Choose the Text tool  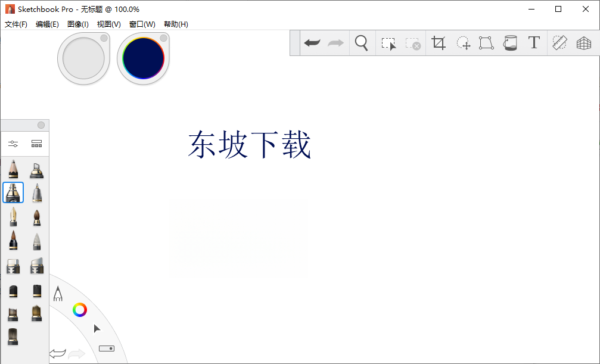coord(534,42)
